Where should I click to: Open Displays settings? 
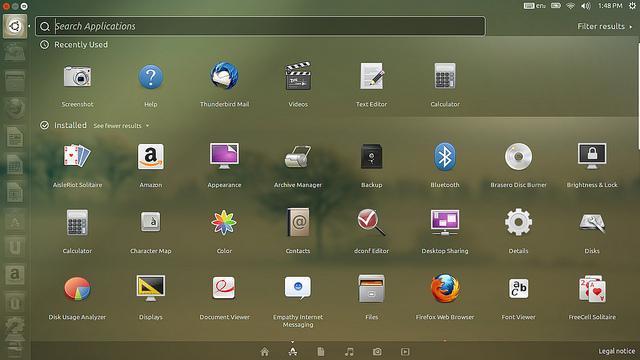point(151,288)
